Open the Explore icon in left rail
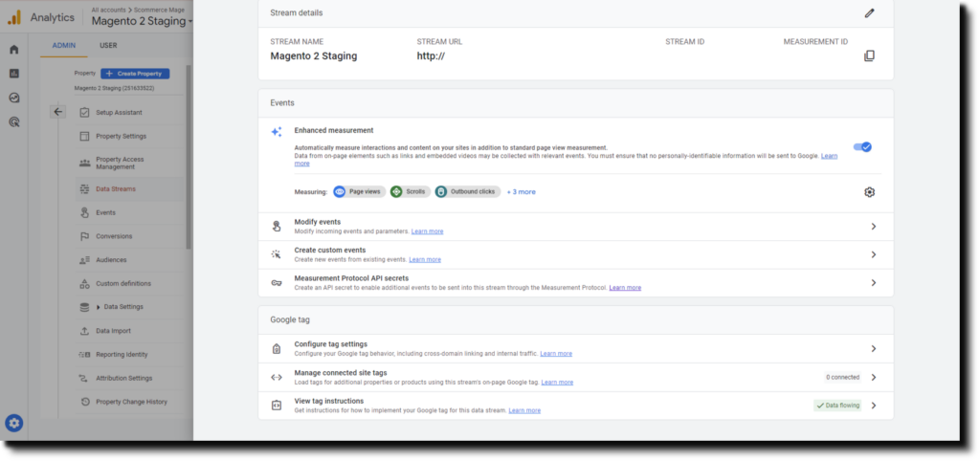 click(13, 98)
